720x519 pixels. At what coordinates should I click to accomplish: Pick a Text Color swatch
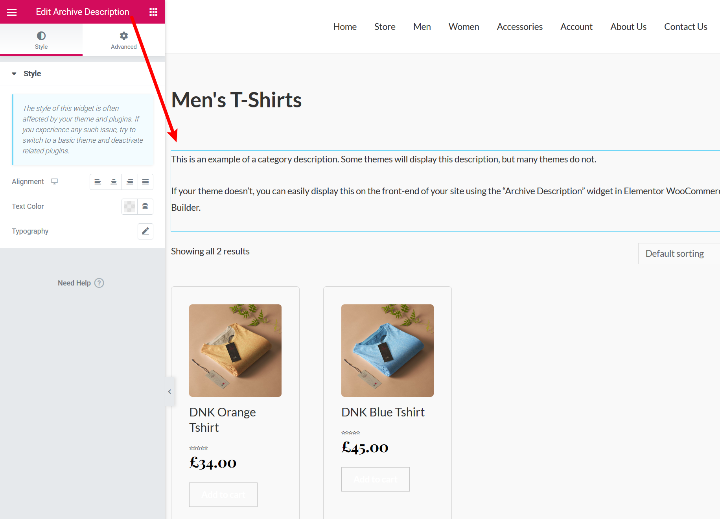[129, 206]
